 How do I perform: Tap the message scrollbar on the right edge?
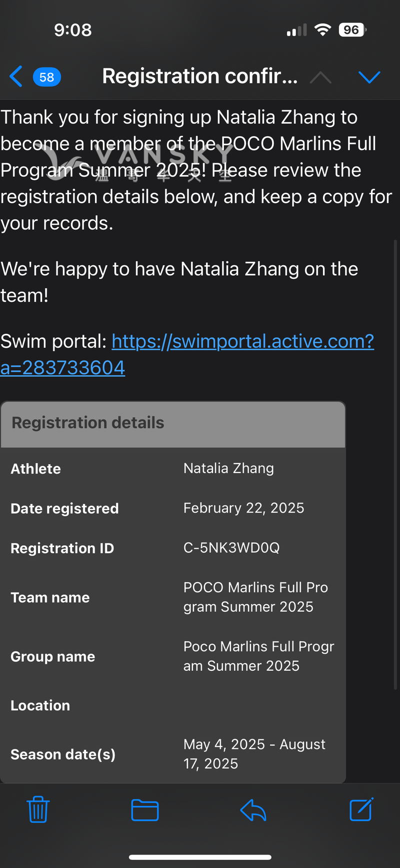[395, 466]
